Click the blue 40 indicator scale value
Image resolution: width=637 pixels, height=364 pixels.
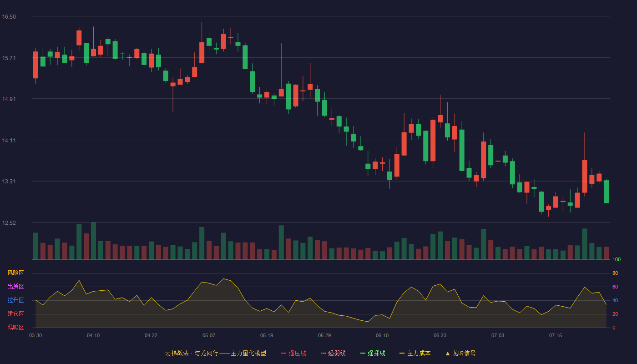point(615,301)
